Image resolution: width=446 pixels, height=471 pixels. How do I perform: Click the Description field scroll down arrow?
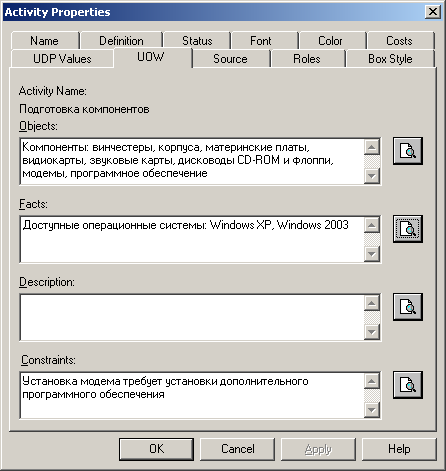pos(372,331)
